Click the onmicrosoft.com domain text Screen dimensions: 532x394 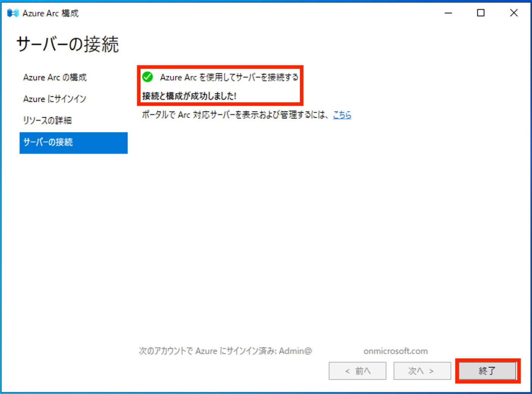(396, 351)
